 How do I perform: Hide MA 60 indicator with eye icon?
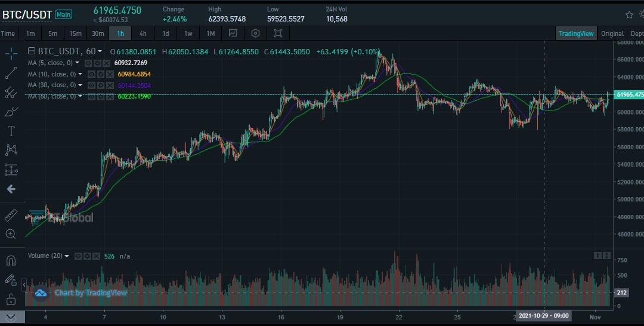(x=92, y=97)
